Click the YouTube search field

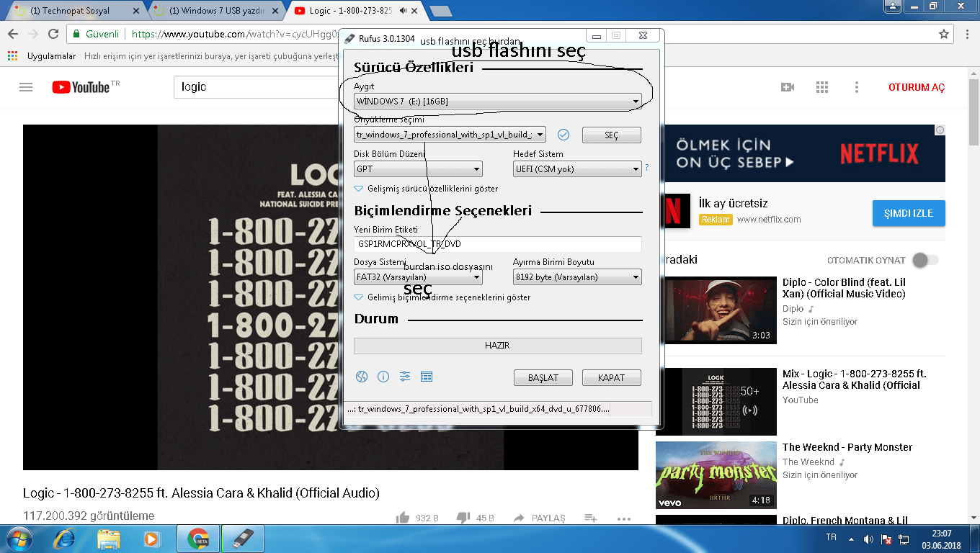[256, 87]
